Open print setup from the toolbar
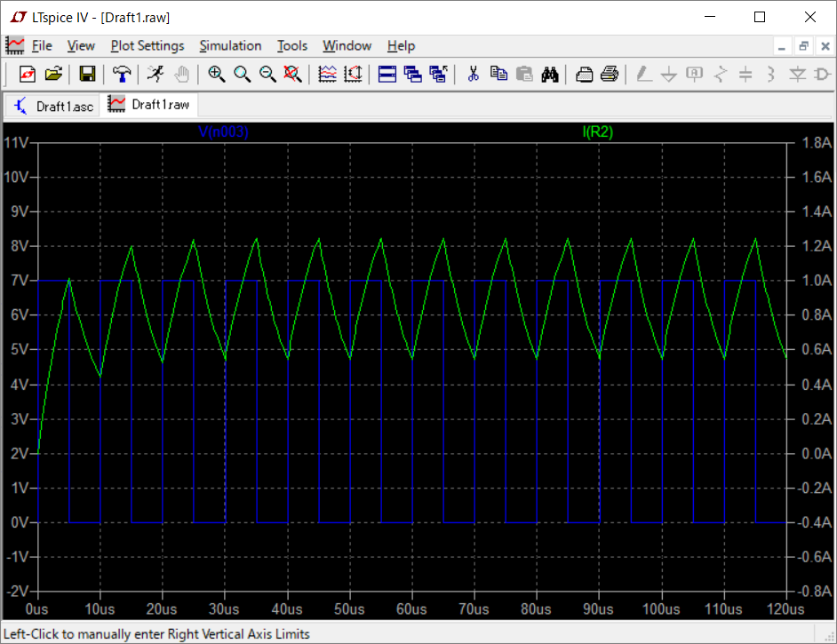Image resolution: width=837 pixels, height=644 pixels. coord(584,74)
